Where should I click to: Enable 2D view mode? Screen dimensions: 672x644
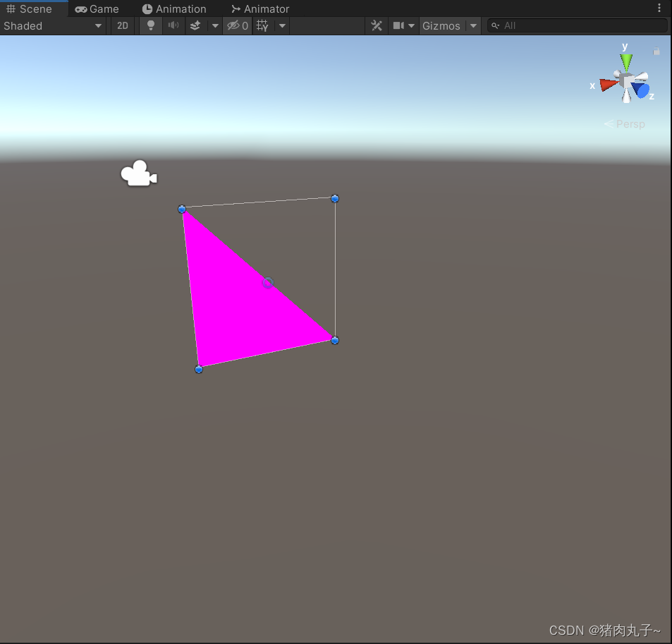[122, 25]
